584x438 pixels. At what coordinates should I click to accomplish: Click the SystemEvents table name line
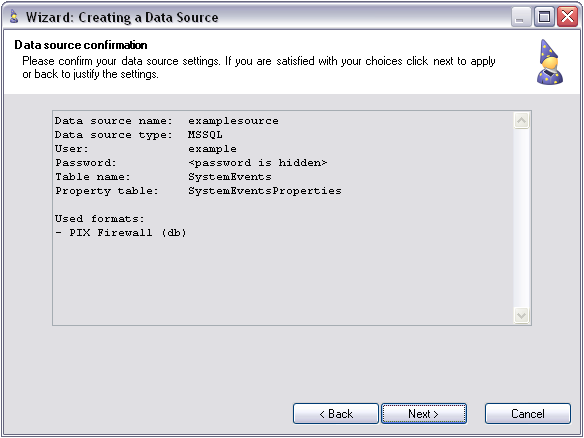point(163,177)
